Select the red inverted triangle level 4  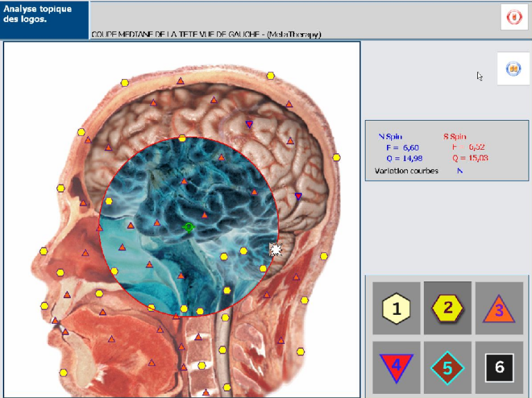point(397,367)
